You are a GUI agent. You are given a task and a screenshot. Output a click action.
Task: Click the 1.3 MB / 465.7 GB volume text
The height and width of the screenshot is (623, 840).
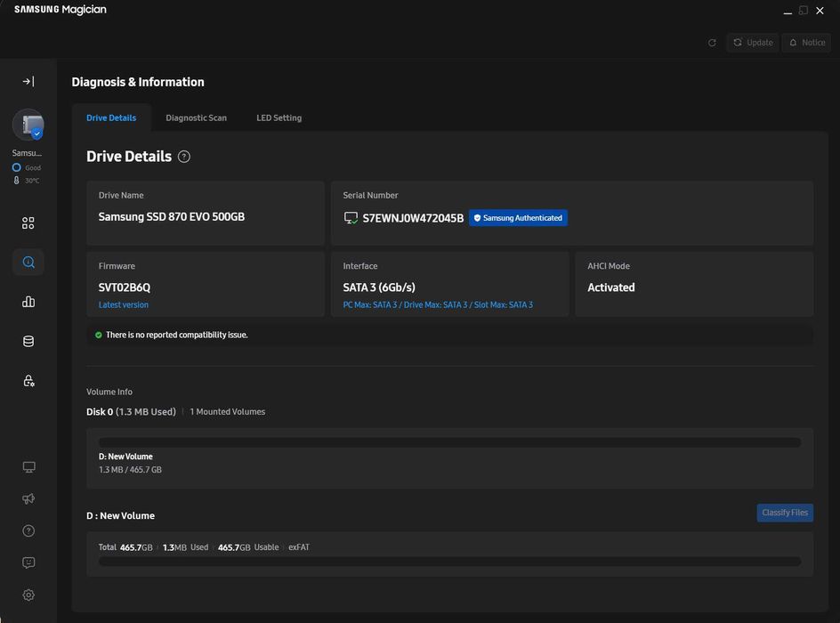pos(130,470)
